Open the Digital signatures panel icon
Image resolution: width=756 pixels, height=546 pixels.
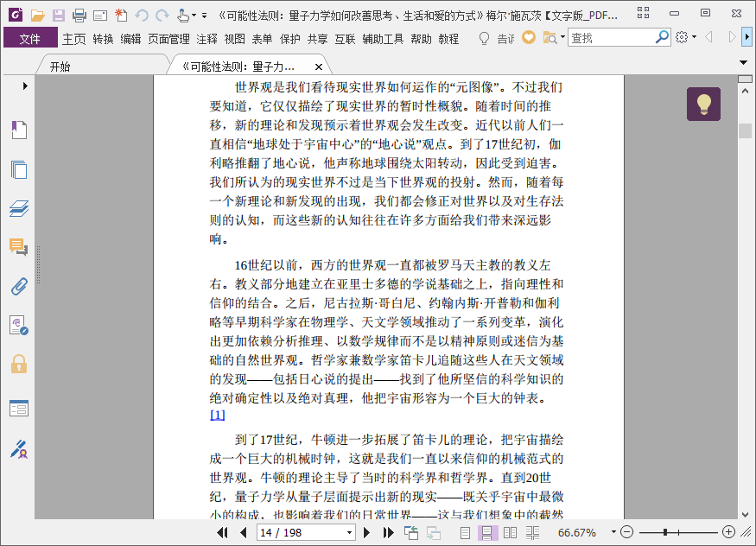tap(19, 326)
